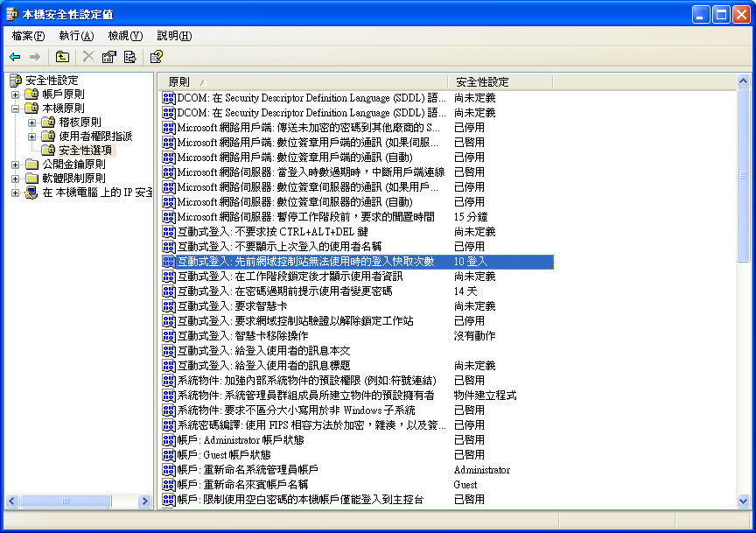
Task: Click the Up One Level toolbar icon
Action: [62, 57]
